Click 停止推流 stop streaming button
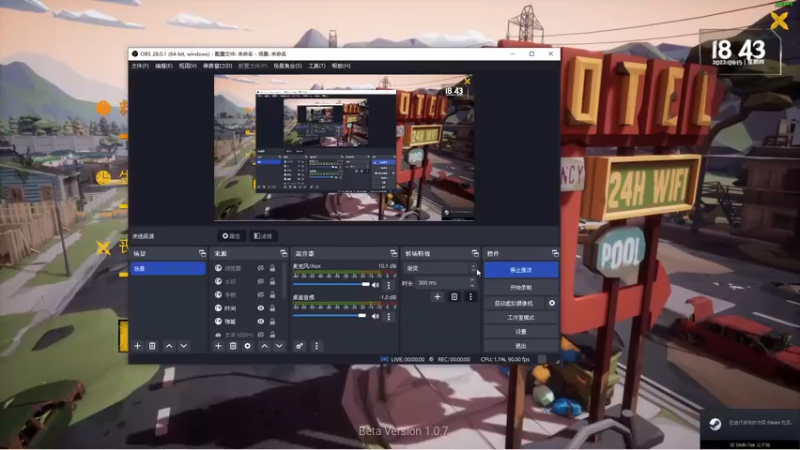This screenshot has width=800, height=450. [521, 270]
